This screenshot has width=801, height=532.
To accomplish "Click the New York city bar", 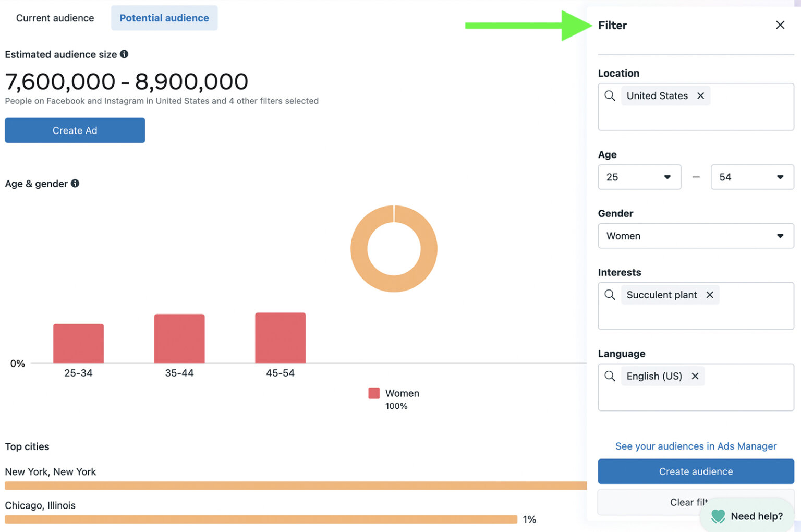I will tap(292, 485).
